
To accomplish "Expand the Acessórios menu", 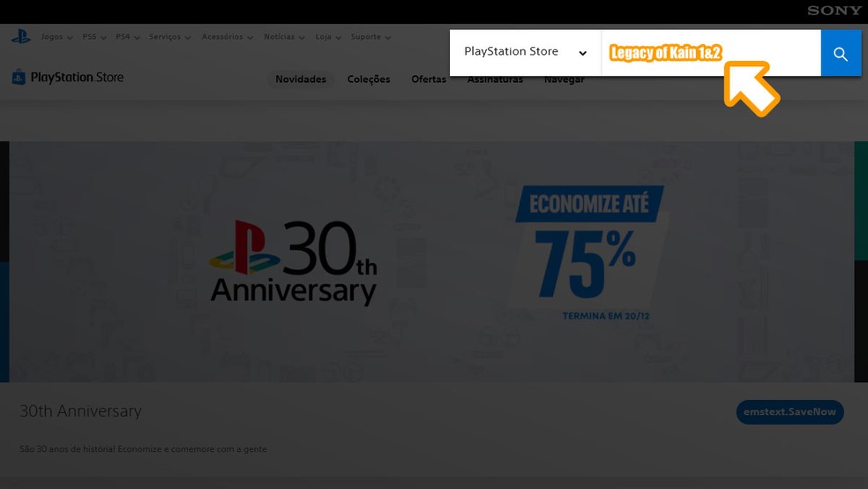I will coord(227,37).
